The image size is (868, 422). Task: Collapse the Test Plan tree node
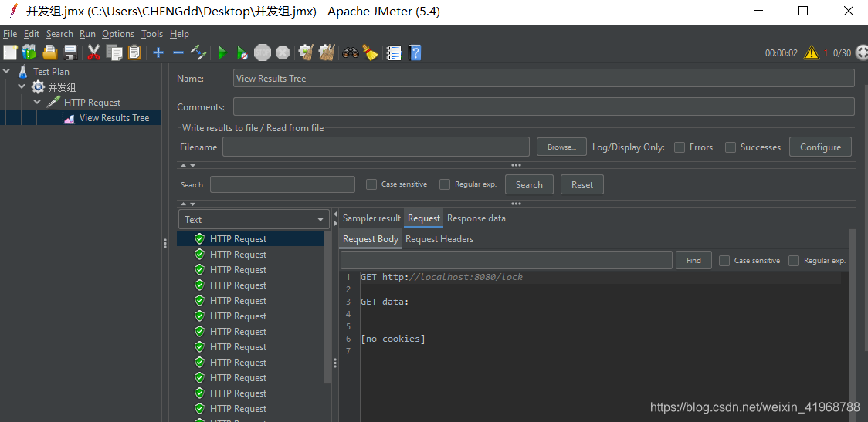click(7, 71)
